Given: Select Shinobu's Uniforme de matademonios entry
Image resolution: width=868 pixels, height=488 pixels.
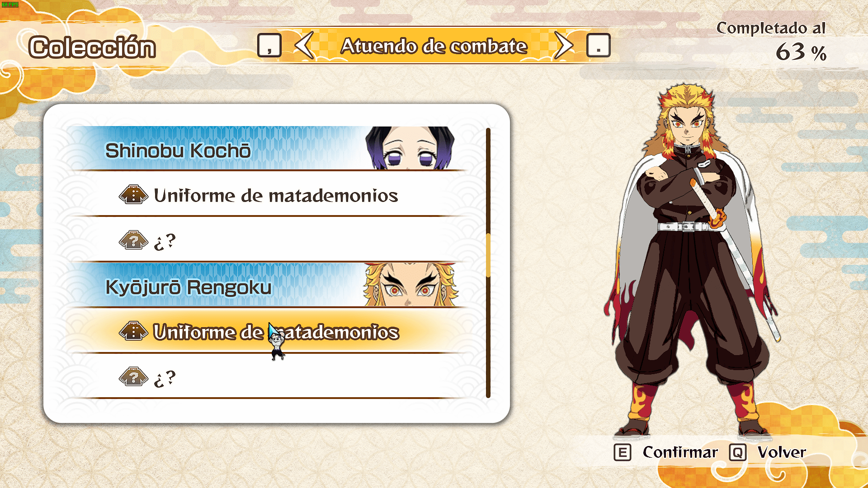Looking at the screenshot, I should tap(269, 194).
